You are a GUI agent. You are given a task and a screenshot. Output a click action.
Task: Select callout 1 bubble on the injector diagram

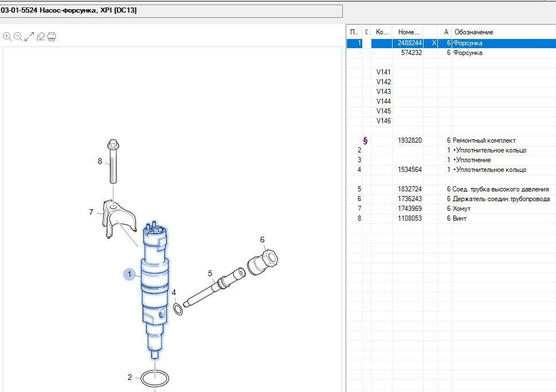(x=130, y=275)
